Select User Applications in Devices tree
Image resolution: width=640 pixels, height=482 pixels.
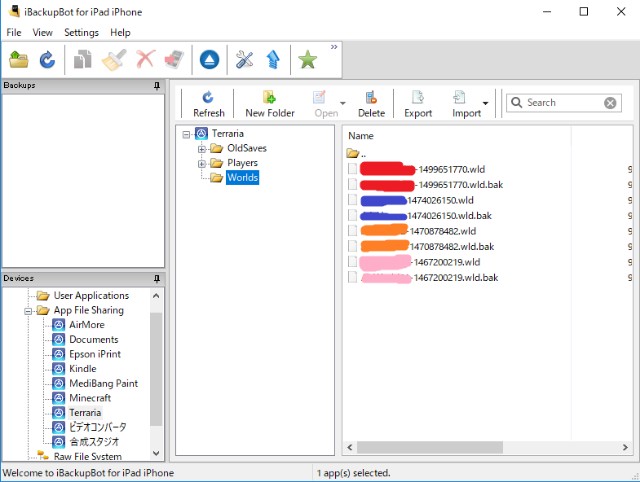[x=91, y=295]
